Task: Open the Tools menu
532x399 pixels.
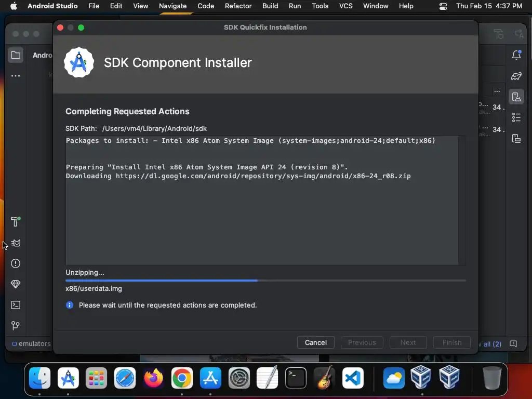Action: pyautogui.click(x=320, y=6)
